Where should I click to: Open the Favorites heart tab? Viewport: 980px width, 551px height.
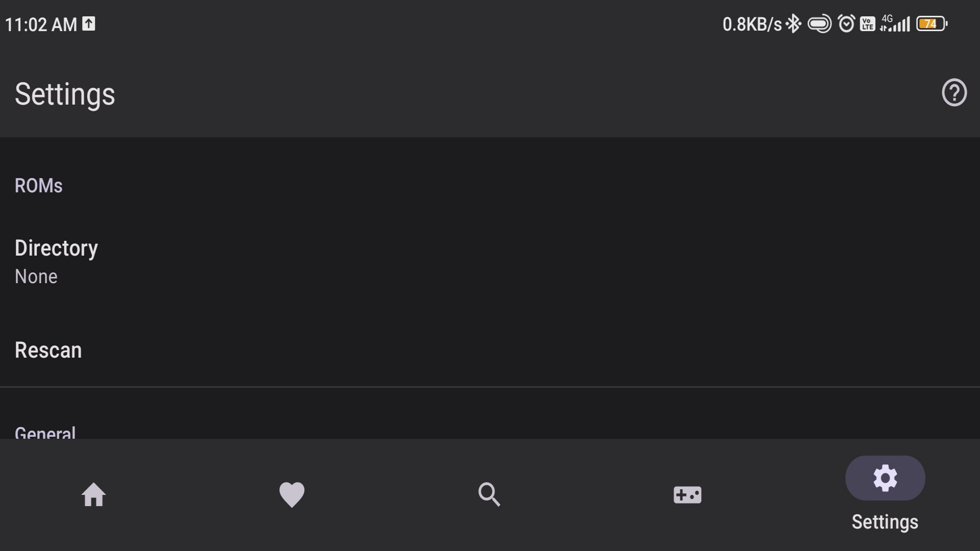click(x=291, y=494)
